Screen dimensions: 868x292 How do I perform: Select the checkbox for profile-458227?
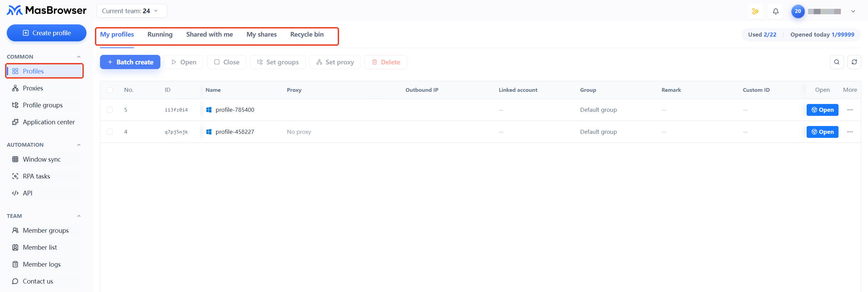tap(110, 132)
